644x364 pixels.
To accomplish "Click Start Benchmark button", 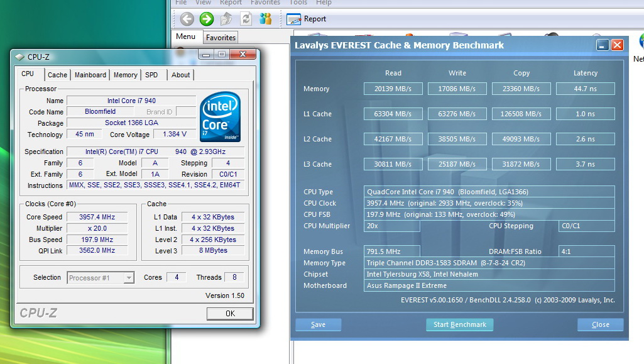I will tap(460, 324).
